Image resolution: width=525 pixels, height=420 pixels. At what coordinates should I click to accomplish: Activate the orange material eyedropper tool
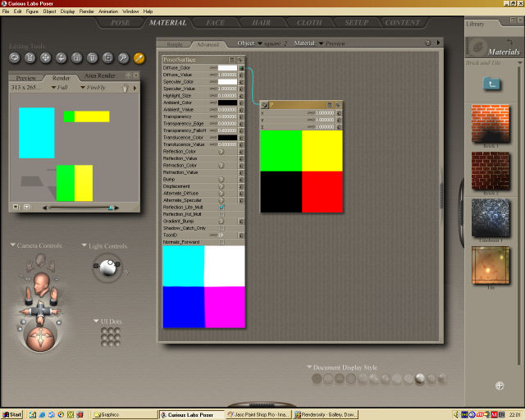pos(139,58)
